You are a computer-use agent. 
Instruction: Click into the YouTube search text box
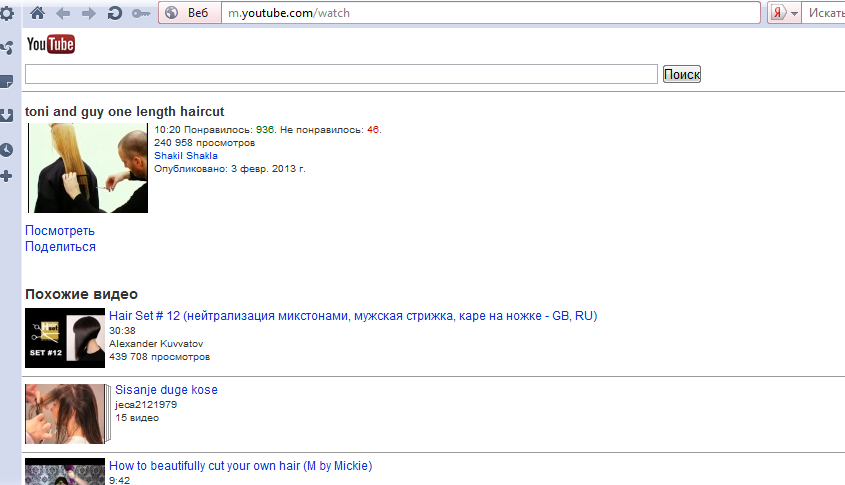[341, 74]
